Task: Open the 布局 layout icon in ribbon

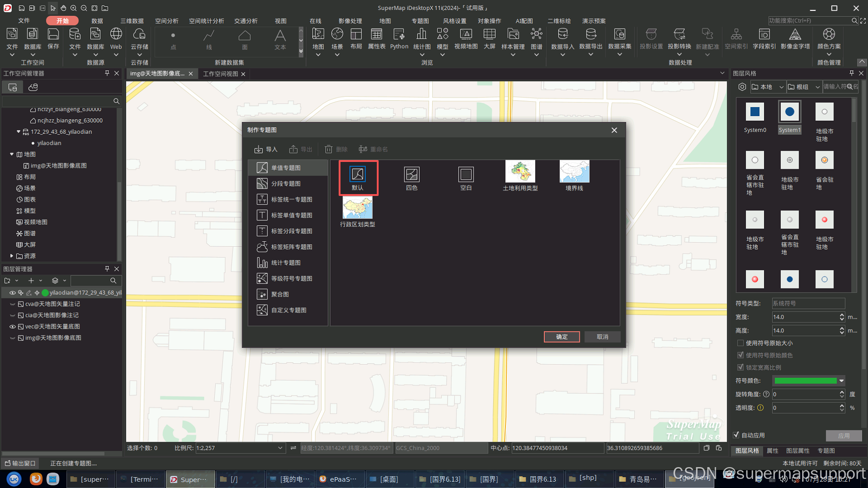Action: tap(356, 39)
